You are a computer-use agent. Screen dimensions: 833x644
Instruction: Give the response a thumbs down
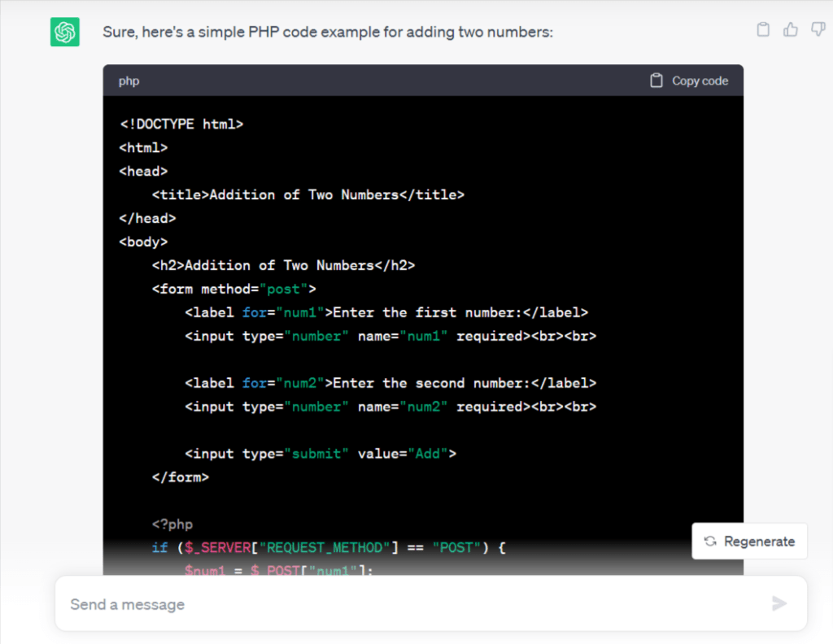(x=818, y=30)
